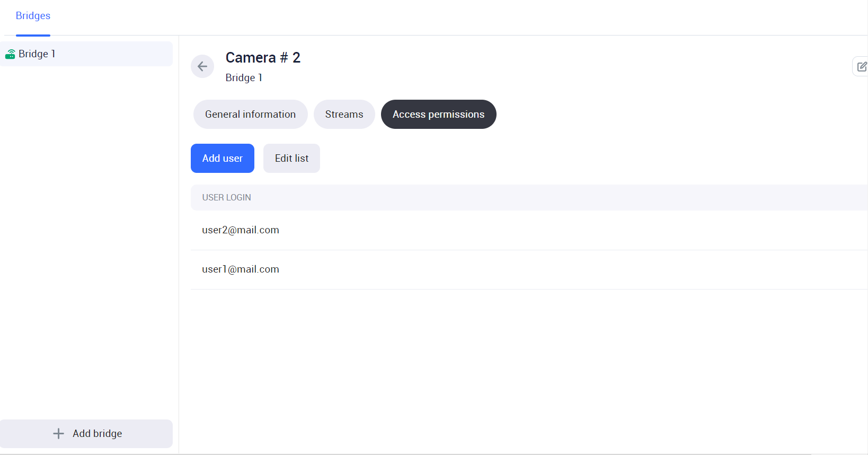Go back using the left arrow button
This screenshot has height=455, width=868.
[202, 66]
